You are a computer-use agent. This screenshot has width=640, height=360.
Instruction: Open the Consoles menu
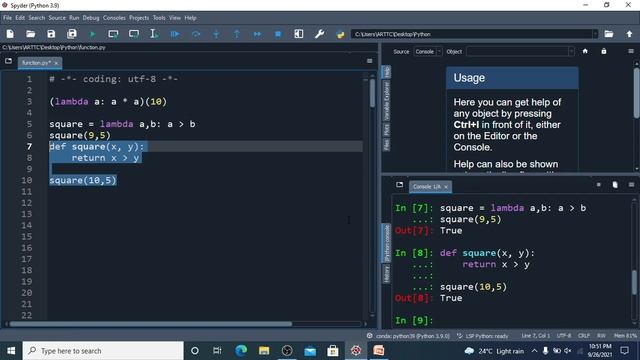114,18
